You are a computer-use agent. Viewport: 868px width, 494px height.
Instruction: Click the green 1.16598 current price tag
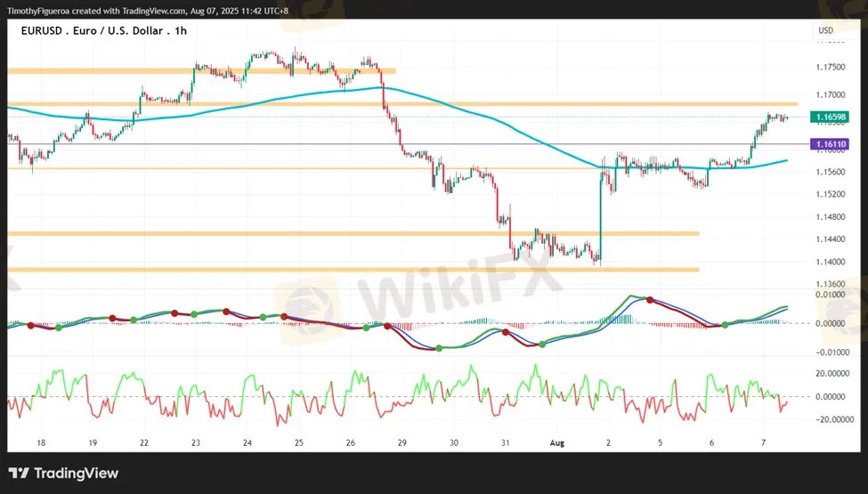coord(829,117)
